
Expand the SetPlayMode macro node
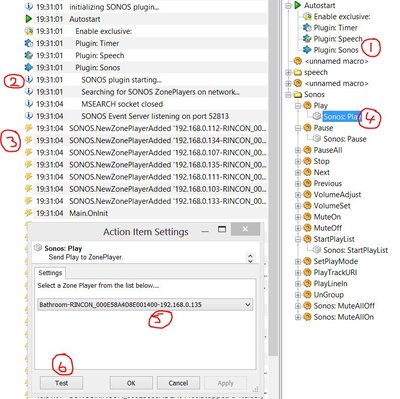tap(298, 262)
